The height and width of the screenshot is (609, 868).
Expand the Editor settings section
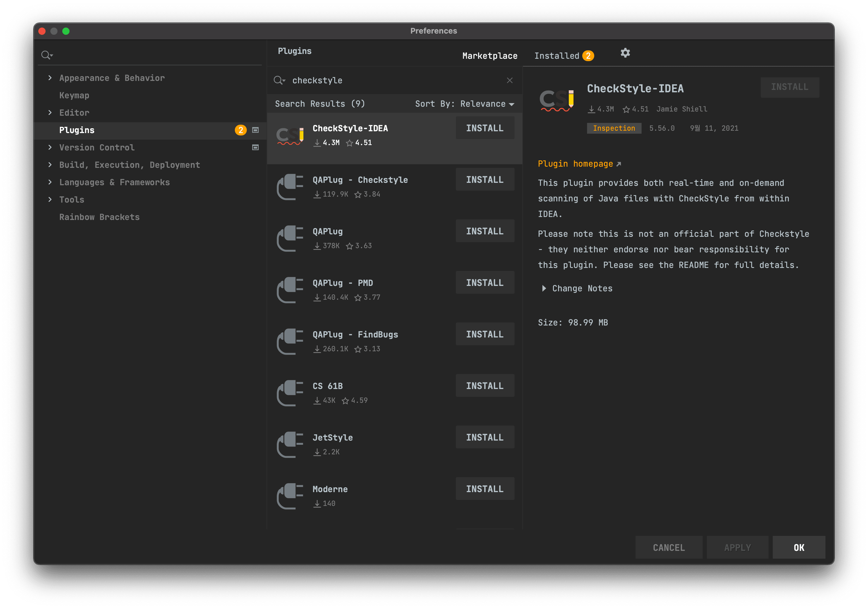(50, 113)
